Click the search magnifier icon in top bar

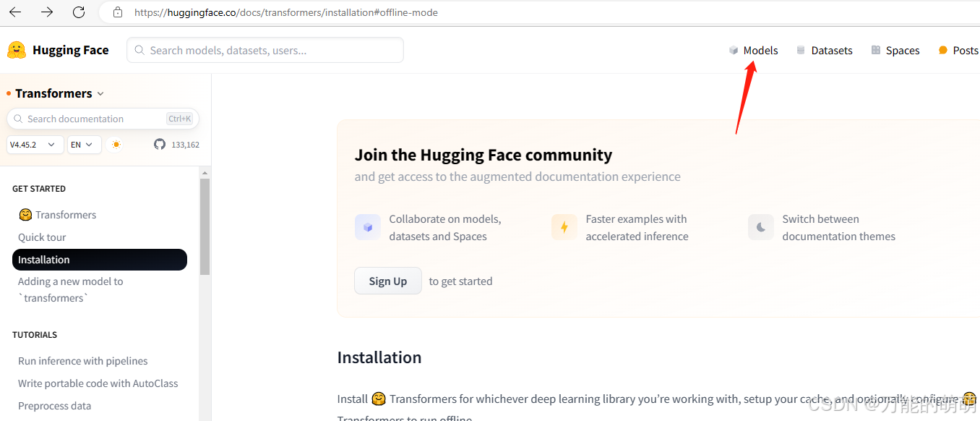tap(140, 51)
